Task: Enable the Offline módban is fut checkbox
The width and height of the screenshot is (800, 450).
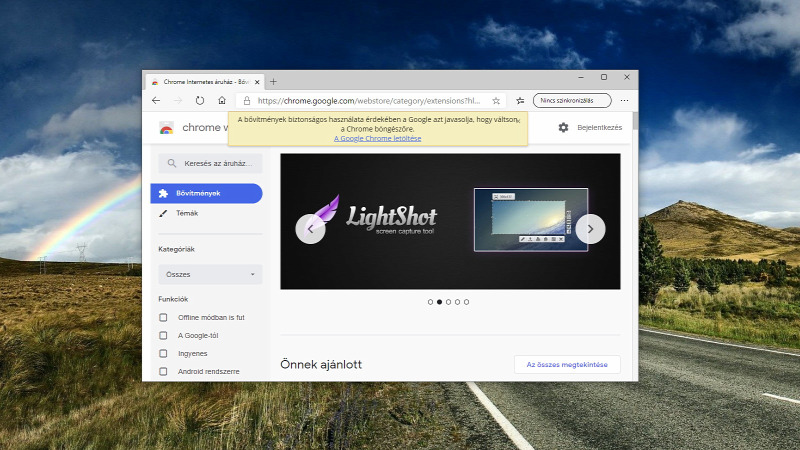Action: (163, 317)
